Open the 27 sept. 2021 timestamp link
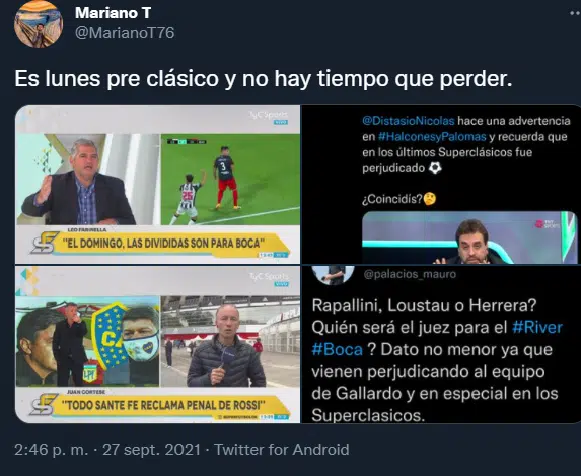Screen dimensions: 581x476 click(x=152, y=450)
